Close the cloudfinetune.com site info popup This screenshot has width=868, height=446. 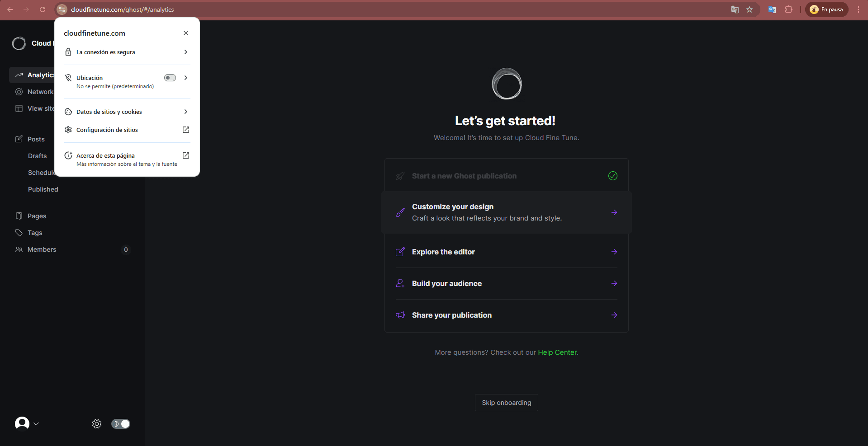pyautogui.click(x=186, y=33)
